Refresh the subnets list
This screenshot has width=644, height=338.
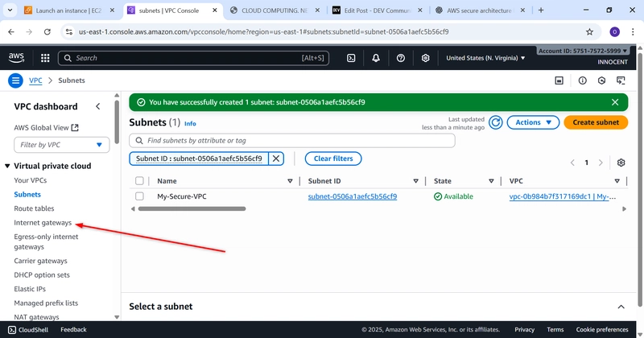pyautogui.click(x=496, y=122)
